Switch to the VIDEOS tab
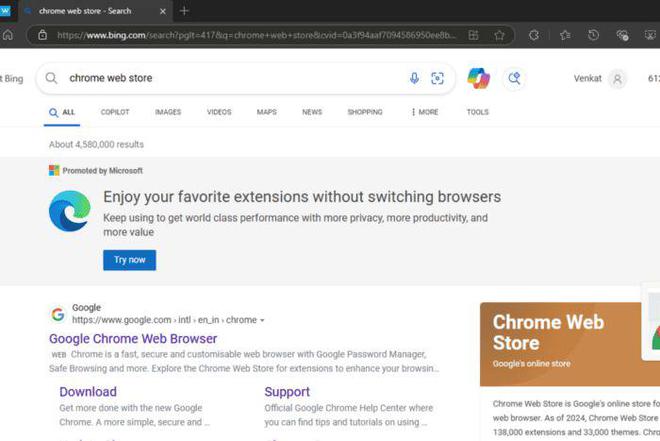 tap(219, 112)
